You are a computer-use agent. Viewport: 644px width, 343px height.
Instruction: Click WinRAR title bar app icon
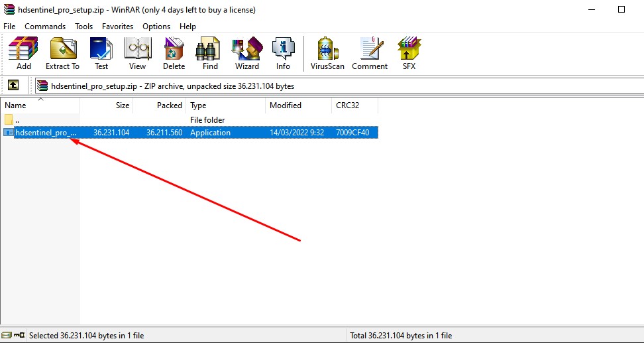click(x=9, y=9)
